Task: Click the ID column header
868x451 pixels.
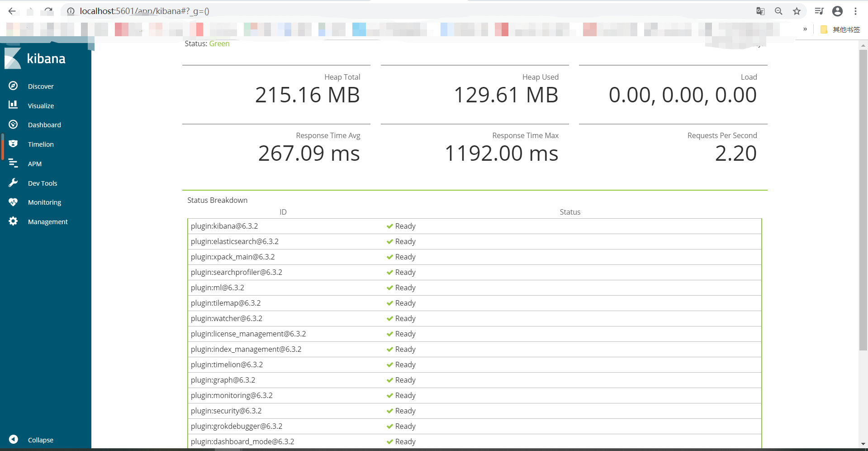Action: point(283,212)
